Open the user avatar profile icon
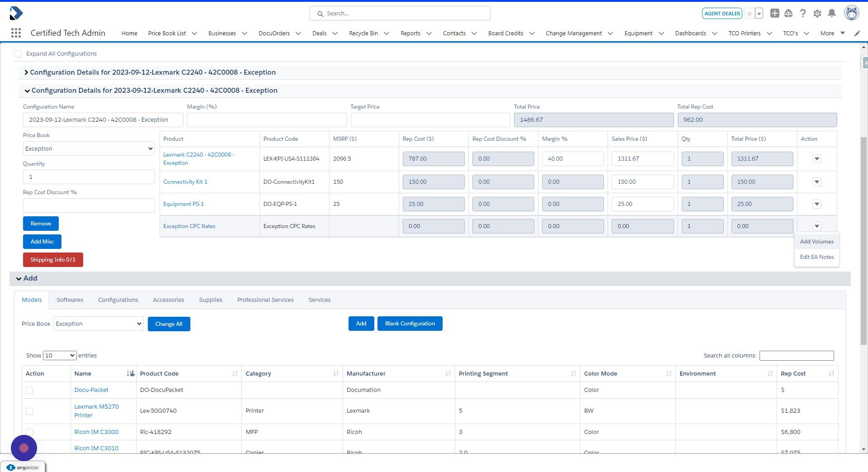 pyautogui.click(x=852, y=13)
